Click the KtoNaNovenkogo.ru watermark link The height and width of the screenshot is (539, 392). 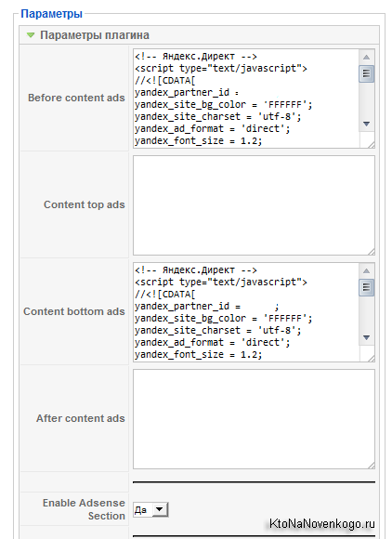click(x=322, y=523)
